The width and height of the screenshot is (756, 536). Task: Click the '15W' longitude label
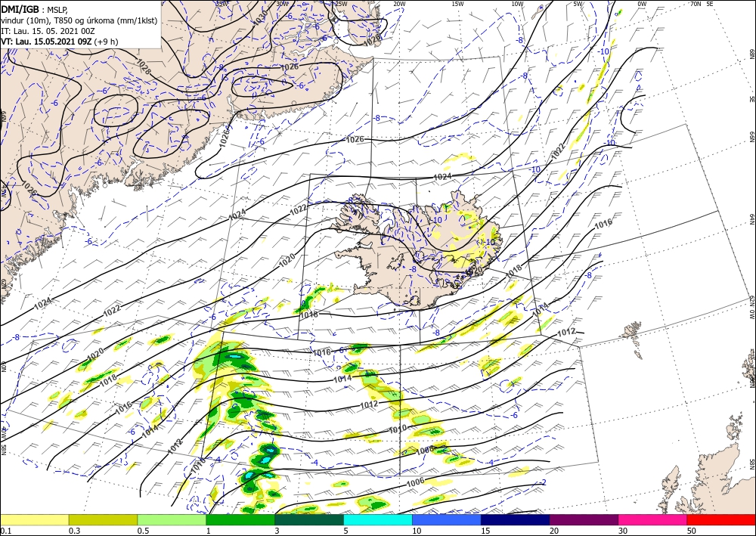click(457, 4)
